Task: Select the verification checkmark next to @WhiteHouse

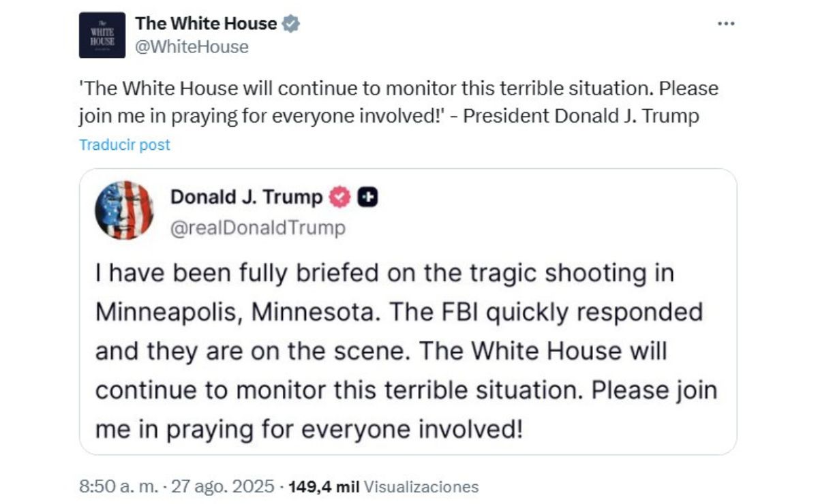Action: [291, 22]
